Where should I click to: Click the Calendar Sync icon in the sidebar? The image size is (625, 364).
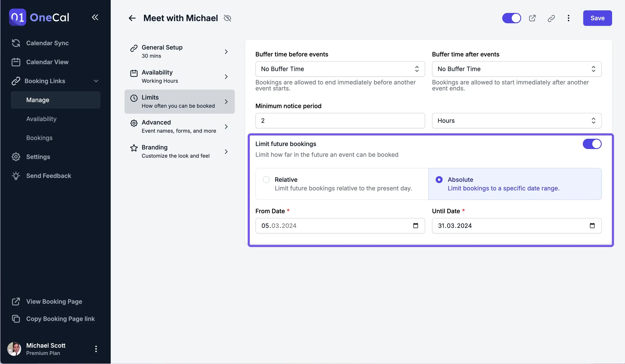tap(16, 43)
